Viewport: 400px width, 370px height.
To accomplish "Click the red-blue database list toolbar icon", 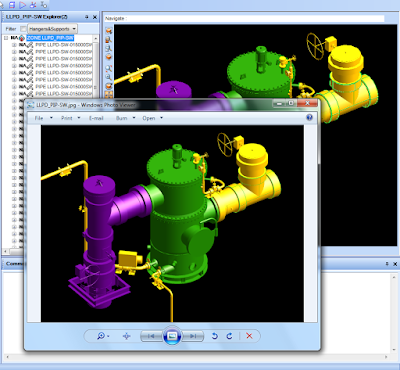I will 12,5.
